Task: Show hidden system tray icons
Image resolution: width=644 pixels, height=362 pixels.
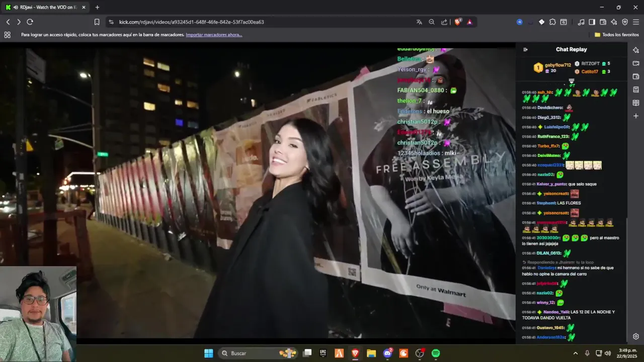Action: tap(576, 353)
